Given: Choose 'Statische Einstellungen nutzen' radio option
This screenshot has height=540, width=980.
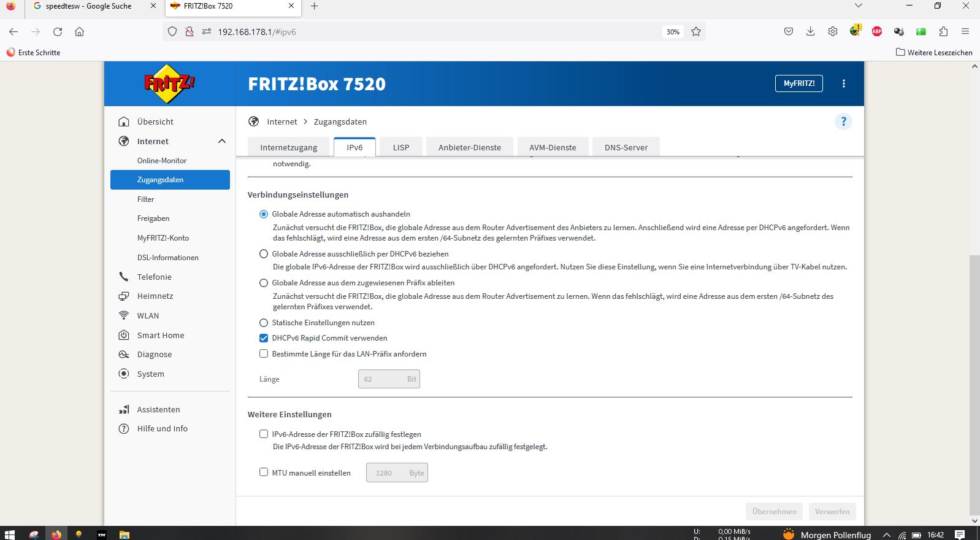Looking at the screenshot, I should click(x=264, y=323).
